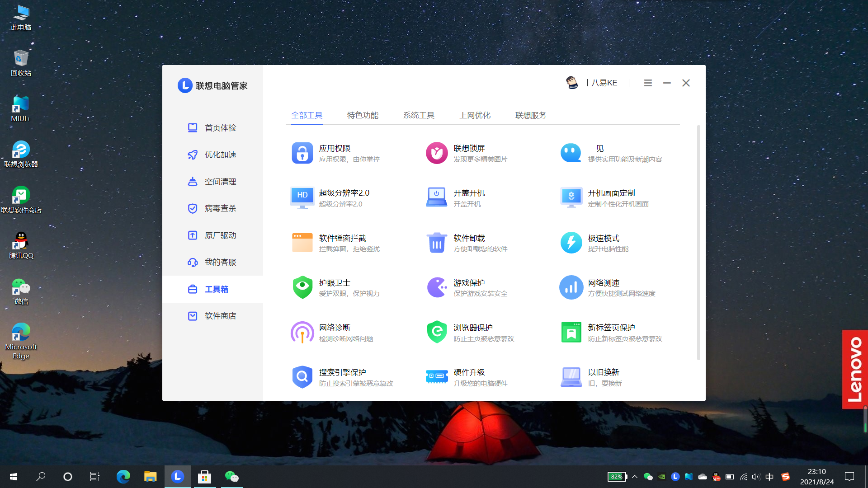Open the 此电脑 desktop icon
868x488 pixels.
21,18
